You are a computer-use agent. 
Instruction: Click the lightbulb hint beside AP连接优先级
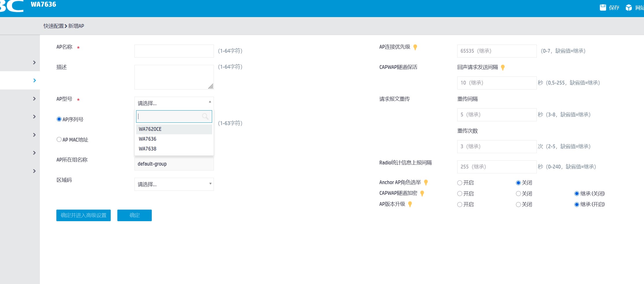pyautogui.click(x=415, y=47)
